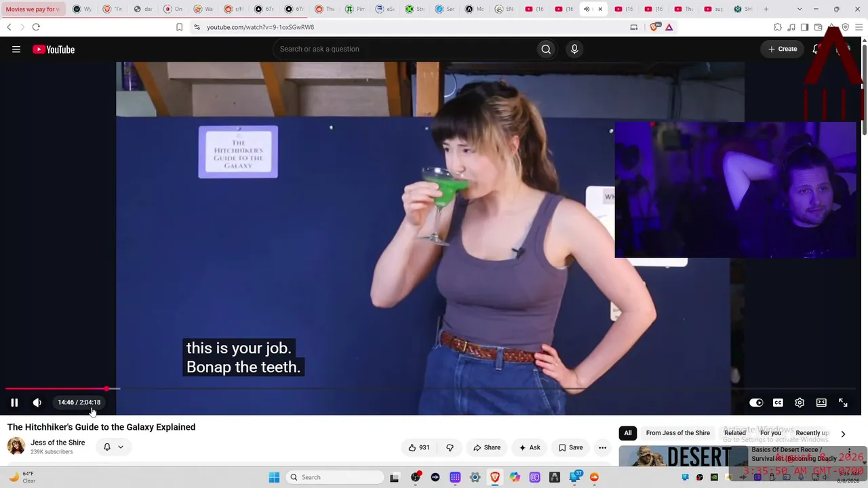Start voice search with microphone
868x488 pixels.
tap(574, 49)
